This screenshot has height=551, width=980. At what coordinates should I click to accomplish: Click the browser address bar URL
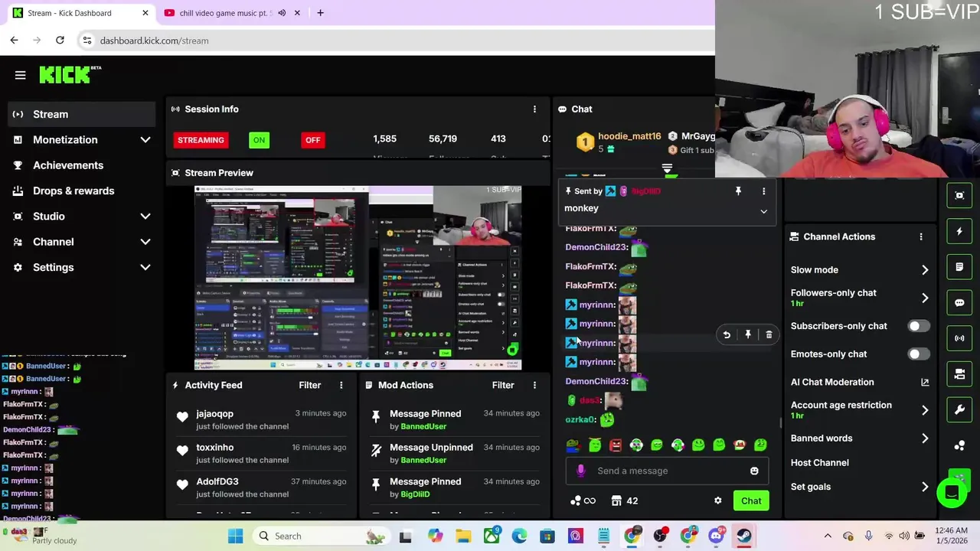tap(154, 41)
